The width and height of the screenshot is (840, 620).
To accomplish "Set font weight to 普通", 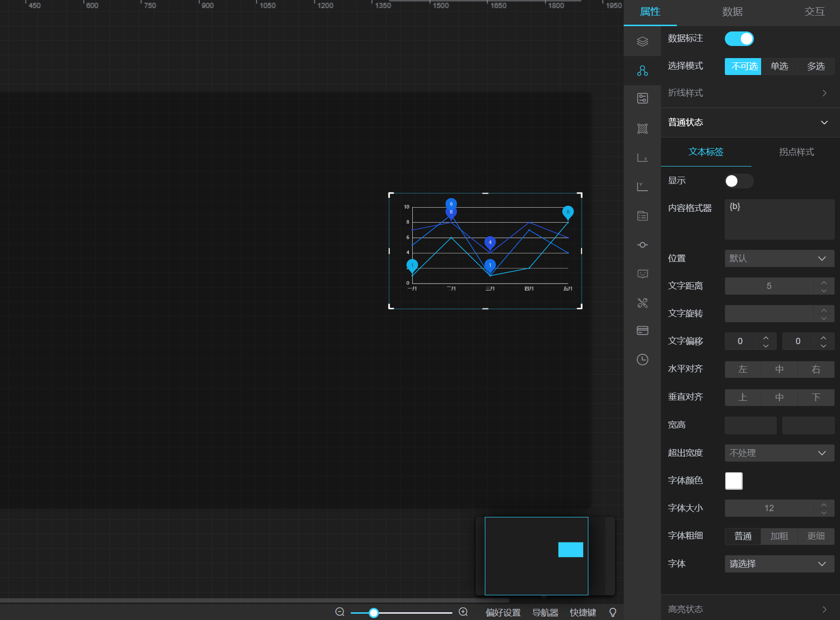I will tap(743, 536).
